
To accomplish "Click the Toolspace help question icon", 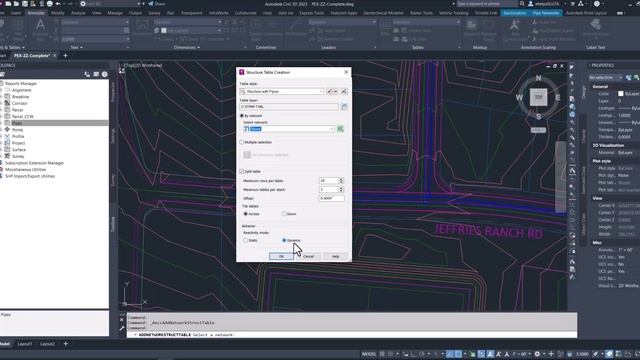I will tap(104, 74).
